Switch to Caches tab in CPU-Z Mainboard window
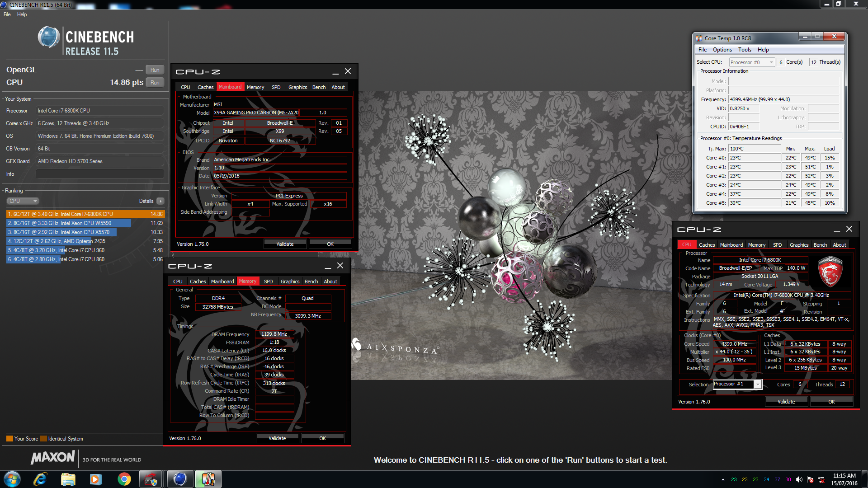 click(x=205, y=87)
